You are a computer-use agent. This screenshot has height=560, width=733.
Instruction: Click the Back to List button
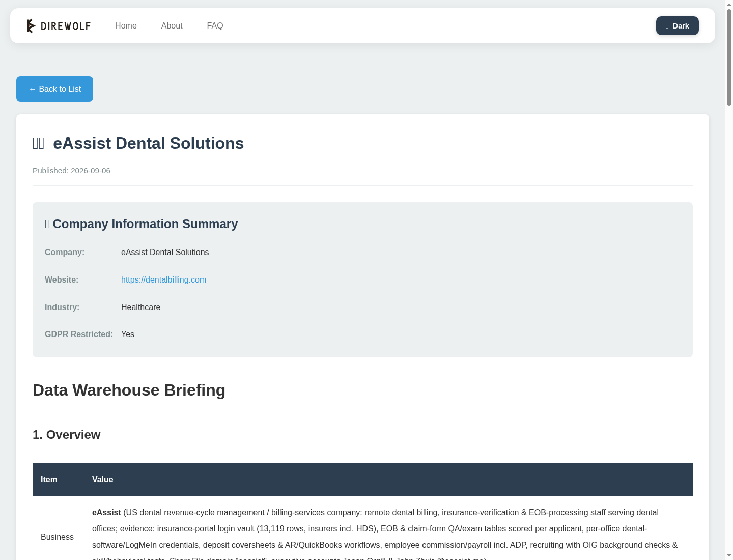point(54,89)
